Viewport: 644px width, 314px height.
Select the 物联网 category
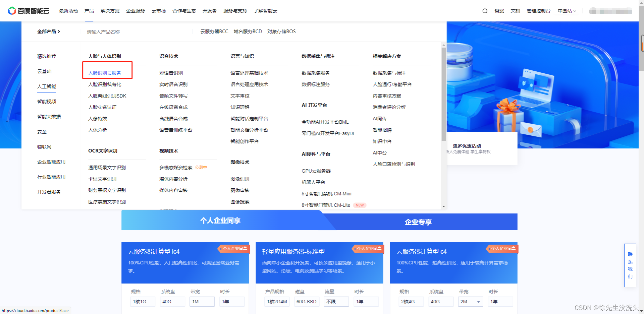click(44, 147)
